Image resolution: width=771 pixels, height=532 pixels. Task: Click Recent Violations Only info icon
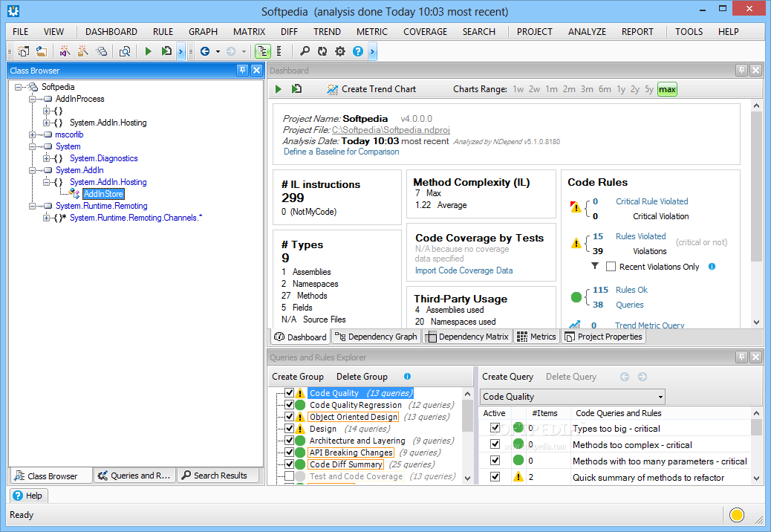[712, 267]
